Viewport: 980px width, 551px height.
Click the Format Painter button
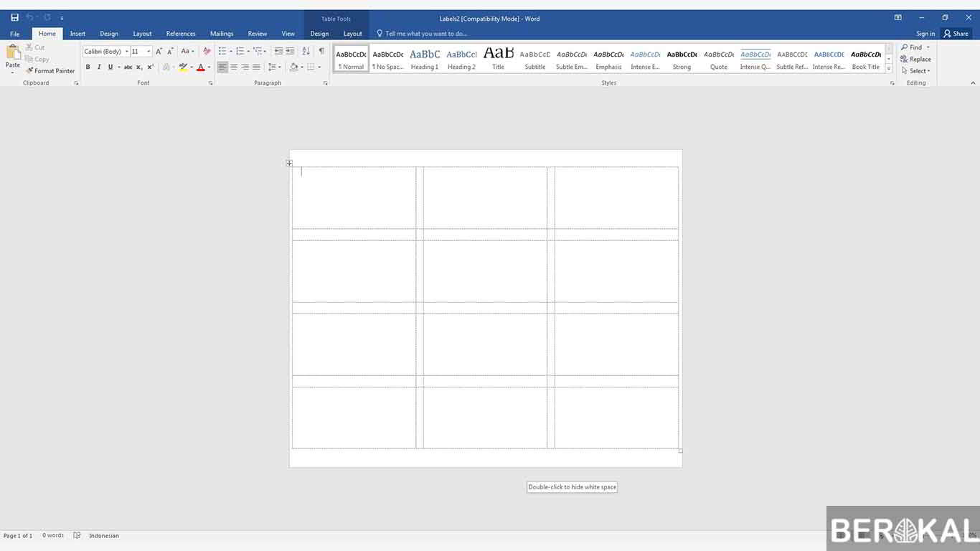pos(50,71)
